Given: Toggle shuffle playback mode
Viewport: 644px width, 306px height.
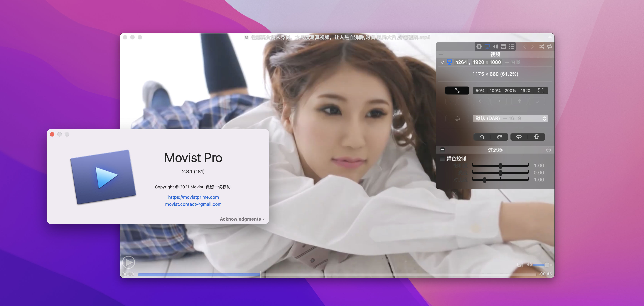Looking at the screenshot, I should click(x=542, y=46).
